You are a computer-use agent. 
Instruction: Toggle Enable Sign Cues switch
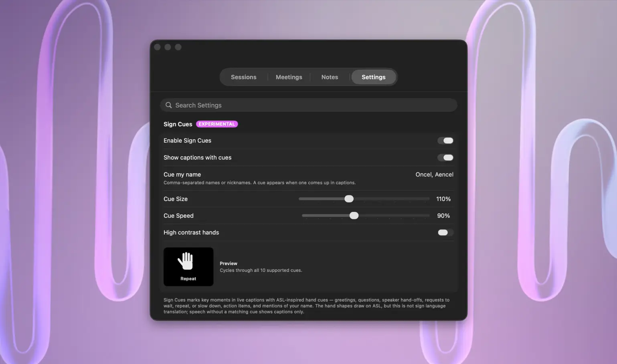click(x=445, y=141)
